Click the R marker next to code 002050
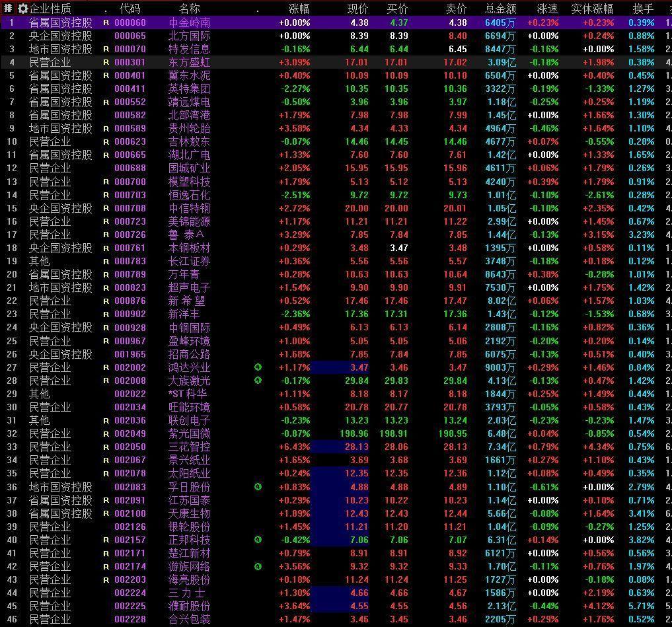 point(106,447)
